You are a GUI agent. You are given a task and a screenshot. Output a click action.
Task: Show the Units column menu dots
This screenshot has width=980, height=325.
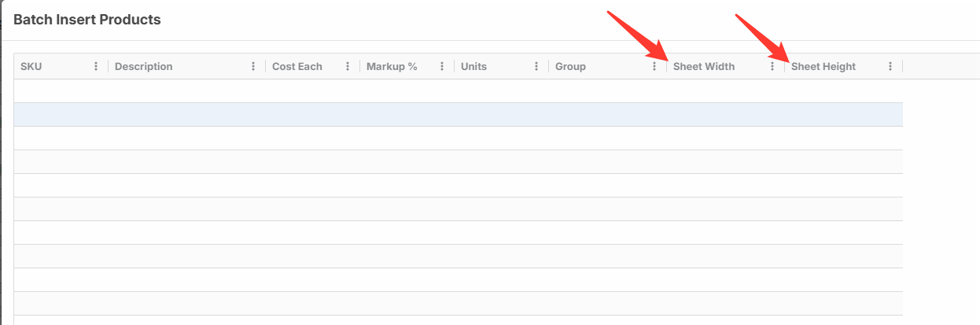[536, 67]
